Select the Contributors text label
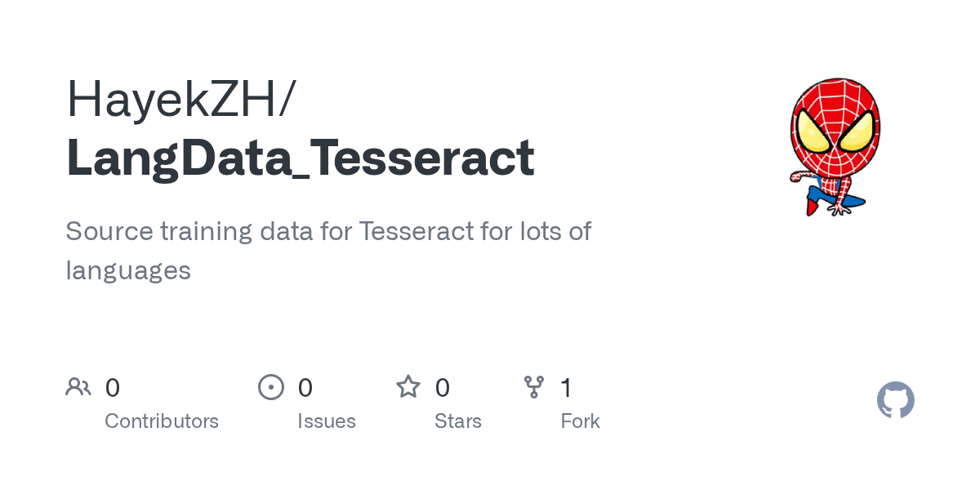980x490 pixels. (162, 421)
